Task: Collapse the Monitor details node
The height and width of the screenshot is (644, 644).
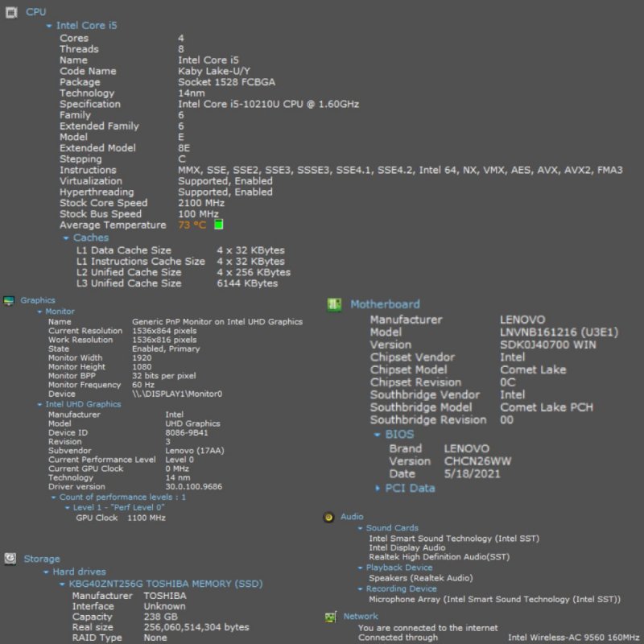Action: click(x=39, y=312)
